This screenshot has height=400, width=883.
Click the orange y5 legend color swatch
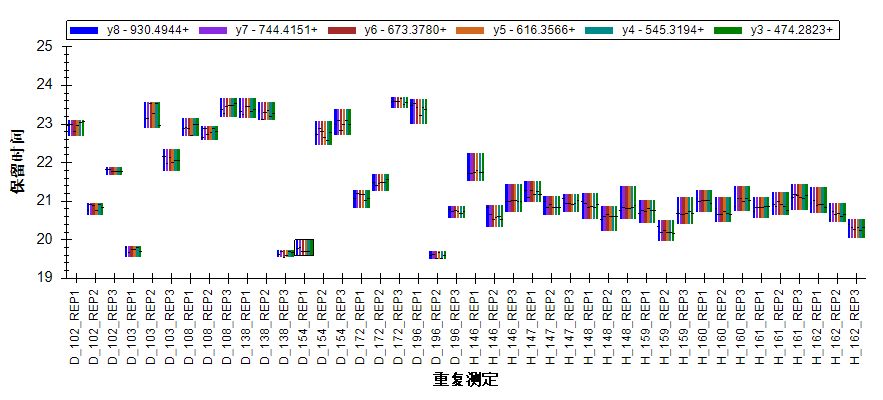point(471,31)
